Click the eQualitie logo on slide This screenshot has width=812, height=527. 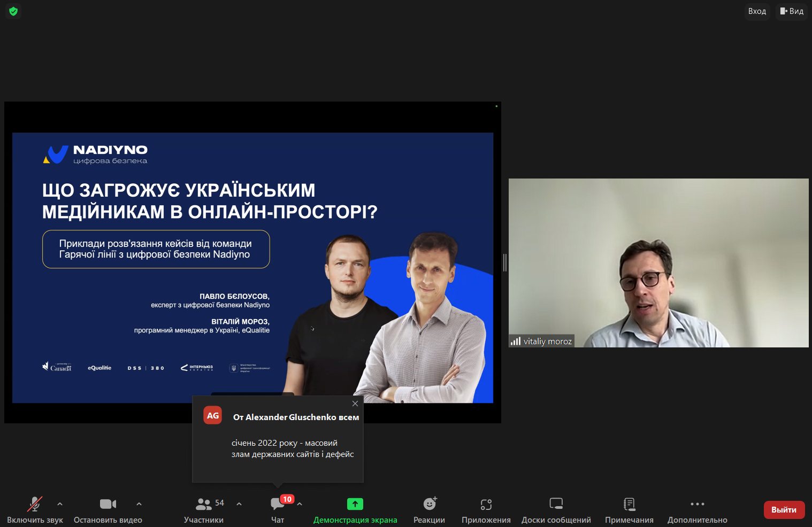pyautogui.click(x=99, y=368)
